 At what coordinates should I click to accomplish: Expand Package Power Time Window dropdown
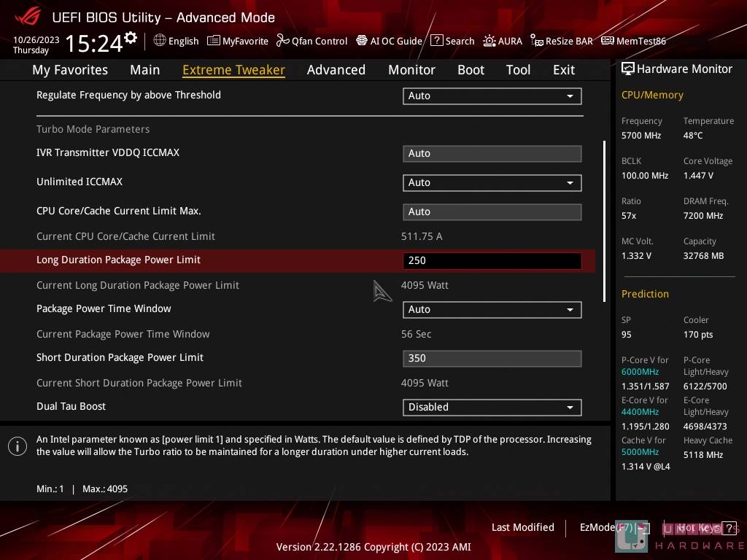[492, 310]
